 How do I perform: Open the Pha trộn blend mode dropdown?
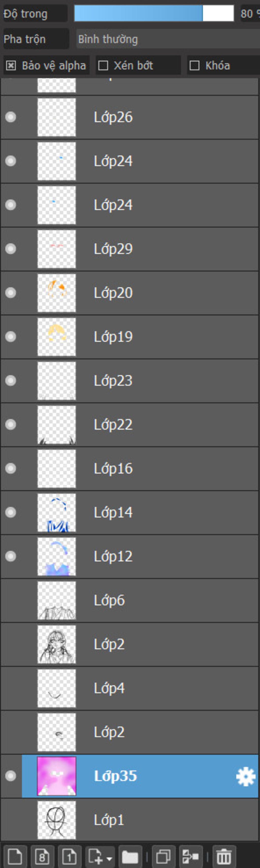coord(168,39)
